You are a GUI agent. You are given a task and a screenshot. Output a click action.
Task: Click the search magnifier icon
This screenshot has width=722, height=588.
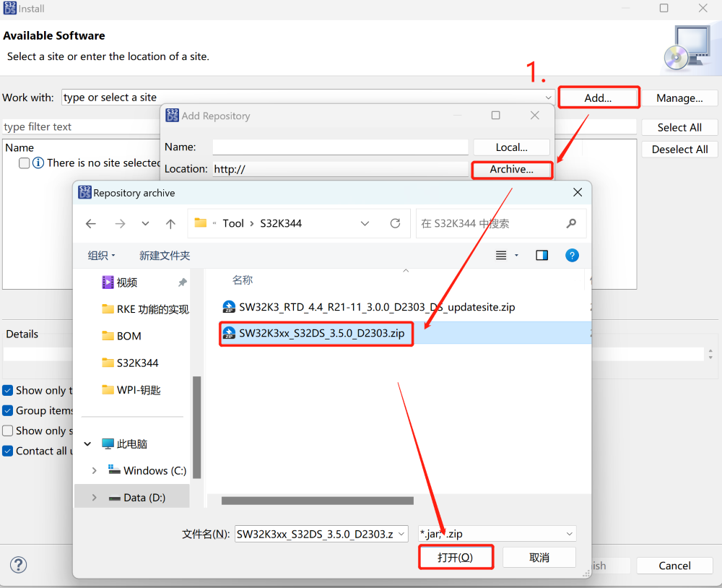[571, 223]
